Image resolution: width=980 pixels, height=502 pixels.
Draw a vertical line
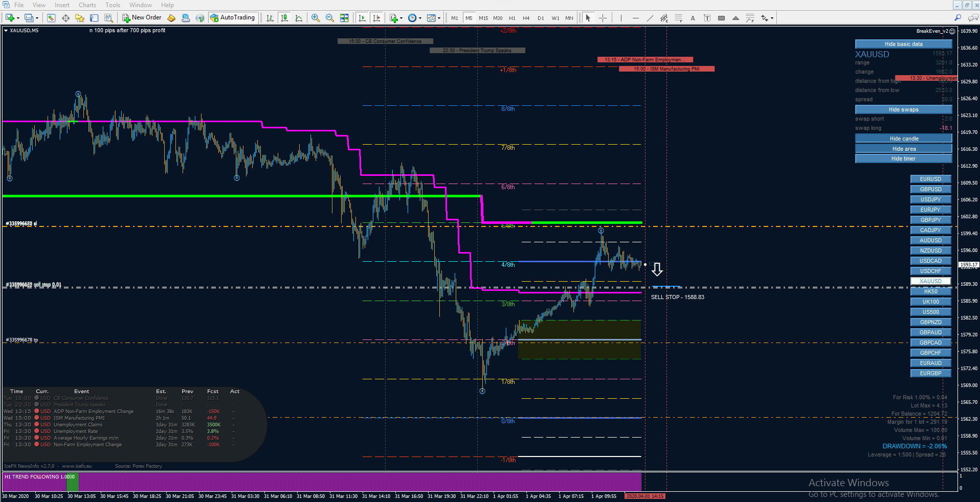click(621, 18)
